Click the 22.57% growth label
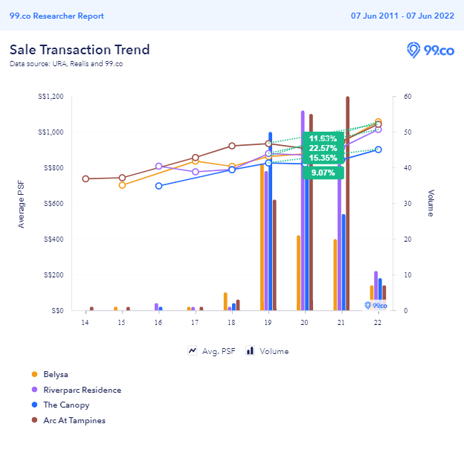Screen dimensions: 464x476 [323, 148]
